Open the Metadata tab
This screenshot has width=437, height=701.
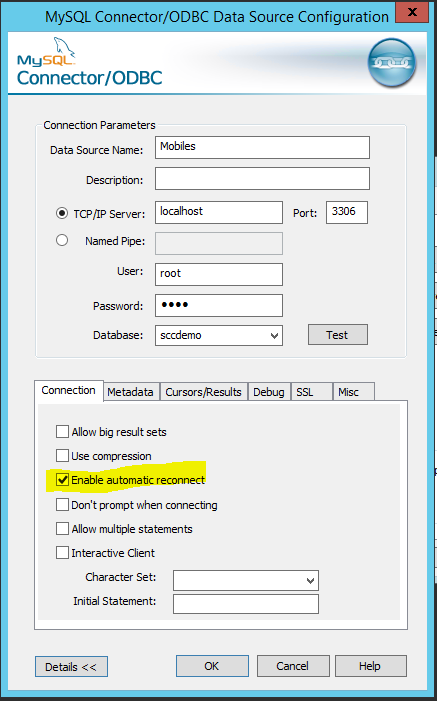(x=131, y=392)
